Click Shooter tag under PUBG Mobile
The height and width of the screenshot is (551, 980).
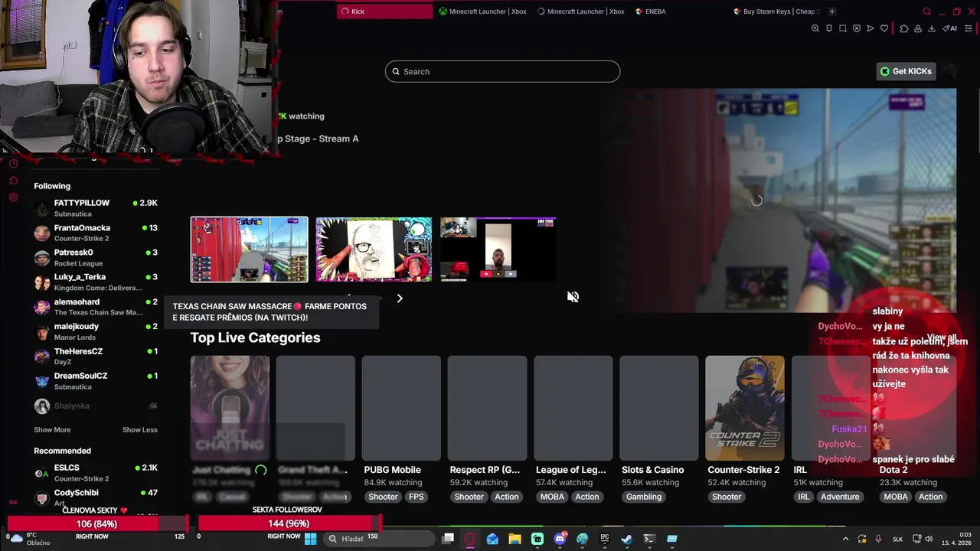383,497
